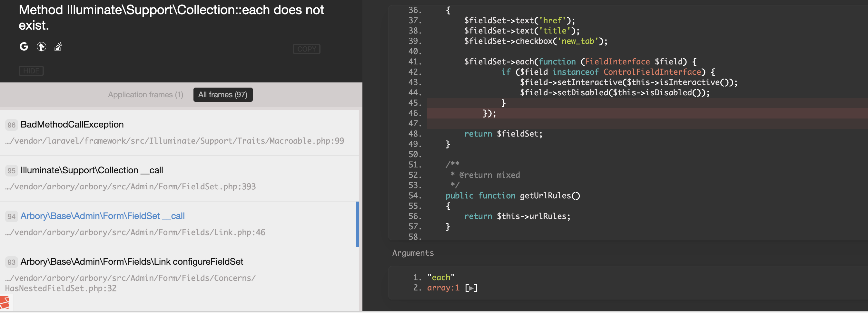Image resolution: width=868 pixels, height=313 pixels.
Task: Click line 37 text('href') code
Action: click(519, 21)
